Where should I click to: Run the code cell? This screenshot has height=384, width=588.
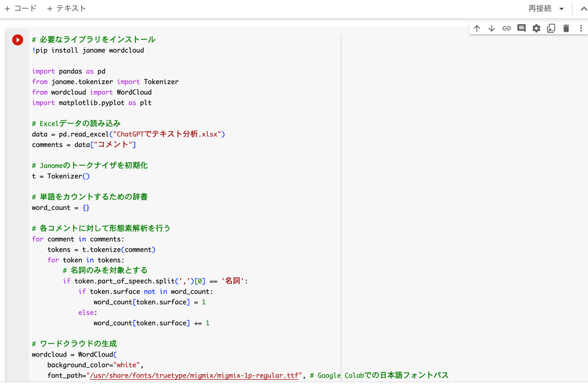(18, 40)
